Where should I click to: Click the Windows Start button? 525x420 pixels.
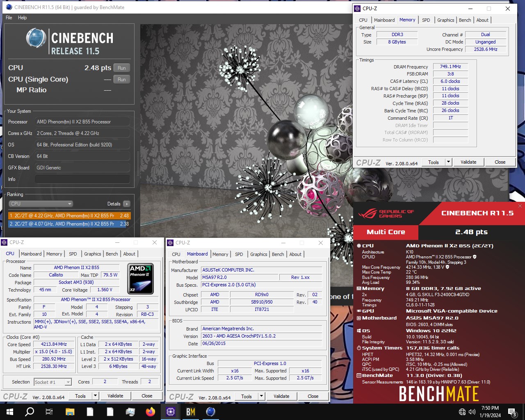(9, 412)
